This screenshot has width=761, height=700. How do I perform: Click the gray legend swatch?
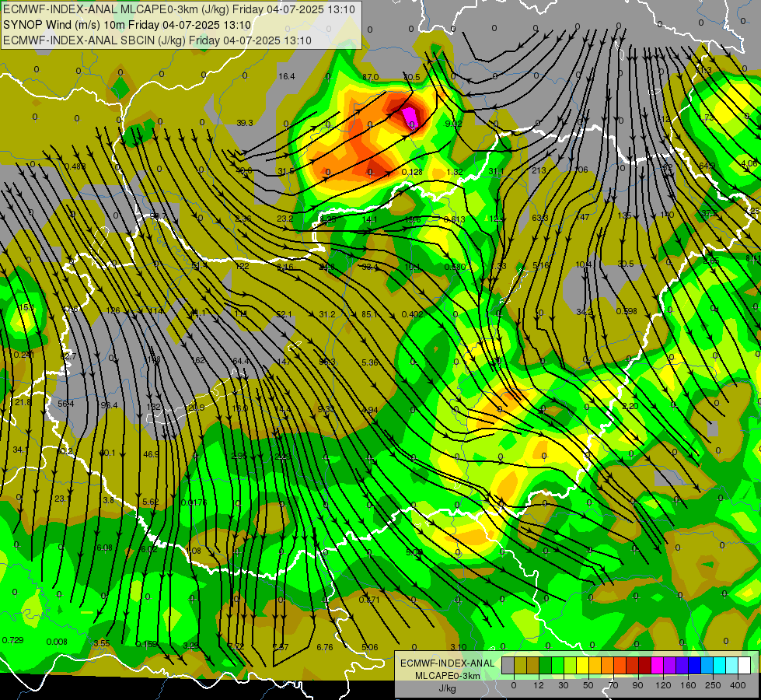508,665
